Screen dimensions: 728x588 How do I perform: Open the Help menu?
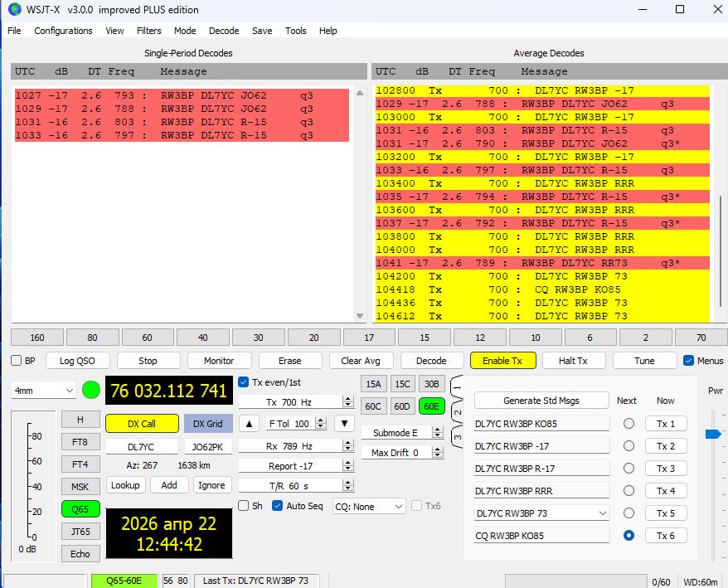(328, 31)
